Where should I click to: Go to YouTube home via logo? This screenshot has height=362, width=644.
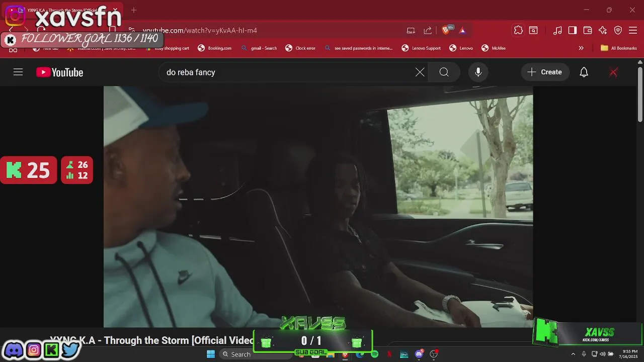point(59,72)
